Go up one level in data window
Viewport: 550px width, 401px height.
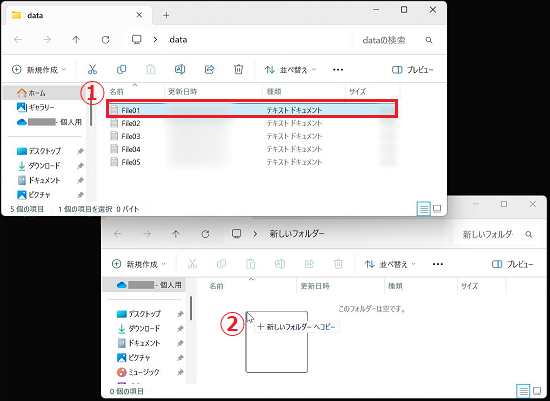[76, 40]
